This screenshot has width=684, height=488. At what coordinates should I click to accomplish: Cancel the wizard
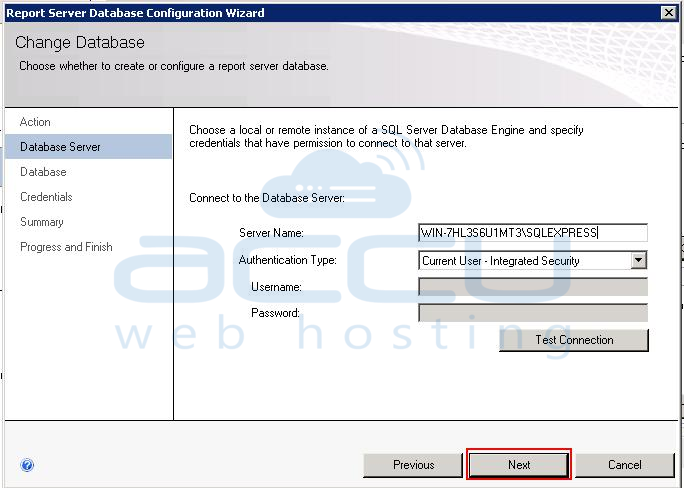click(x=625, y=465)
